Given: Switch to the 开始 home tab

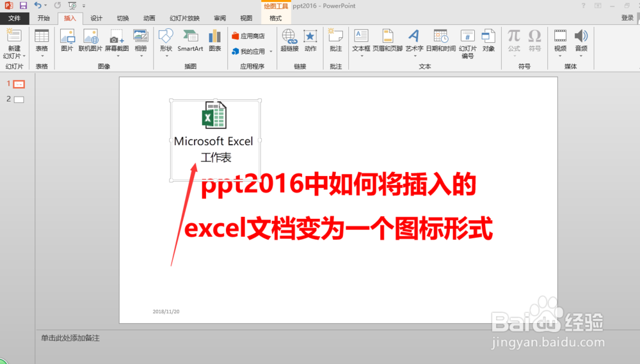Looking at the screenshot, I should (x=44, y=18).
